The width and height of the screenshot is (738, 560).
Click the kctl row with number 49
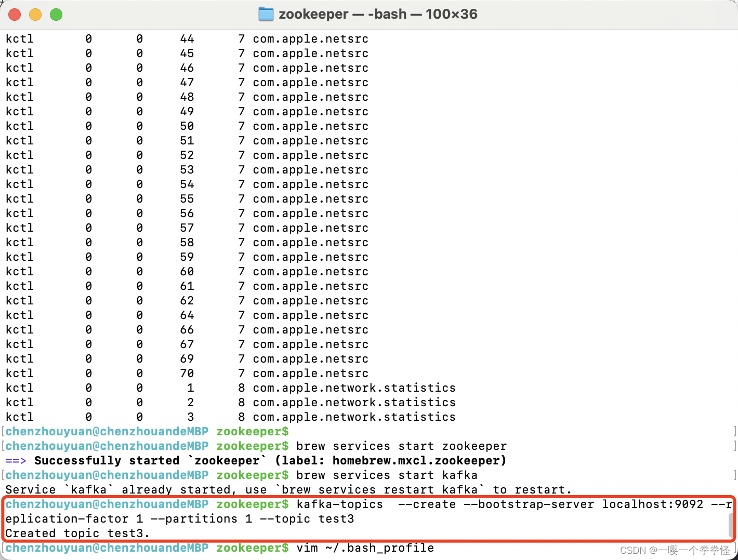(x=187, y=112)
